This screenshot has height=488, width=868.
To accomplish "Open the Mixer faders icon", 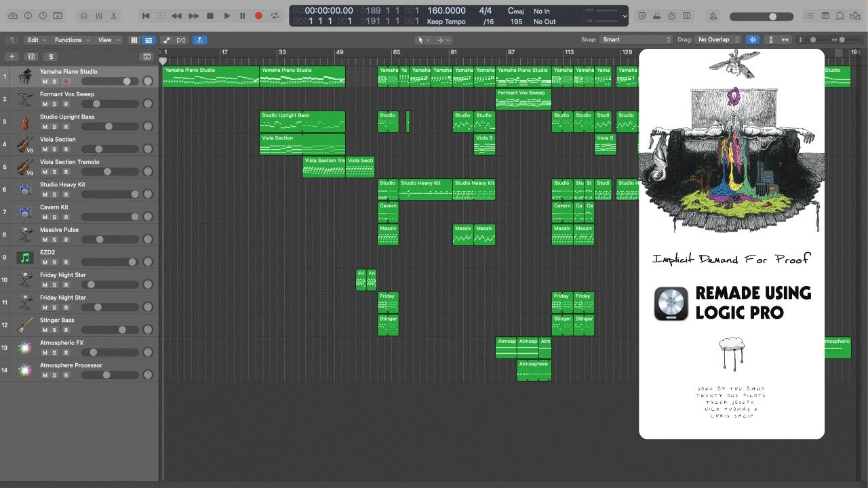I will tap(98, 16).
